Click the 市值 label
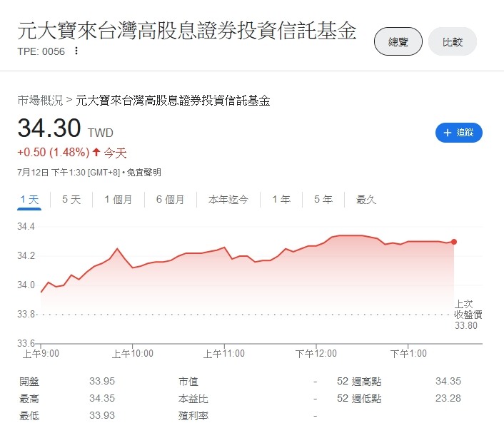 [188, 382]
